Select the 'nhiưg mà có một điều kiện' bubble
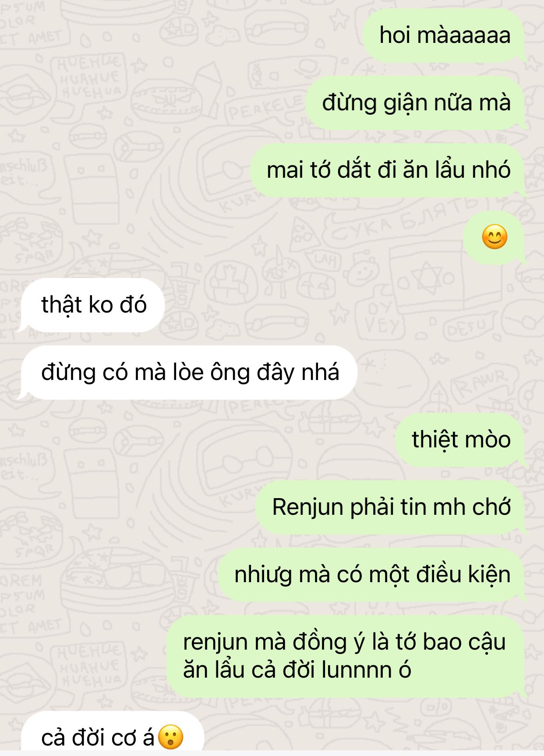 (x=371, y=574)
